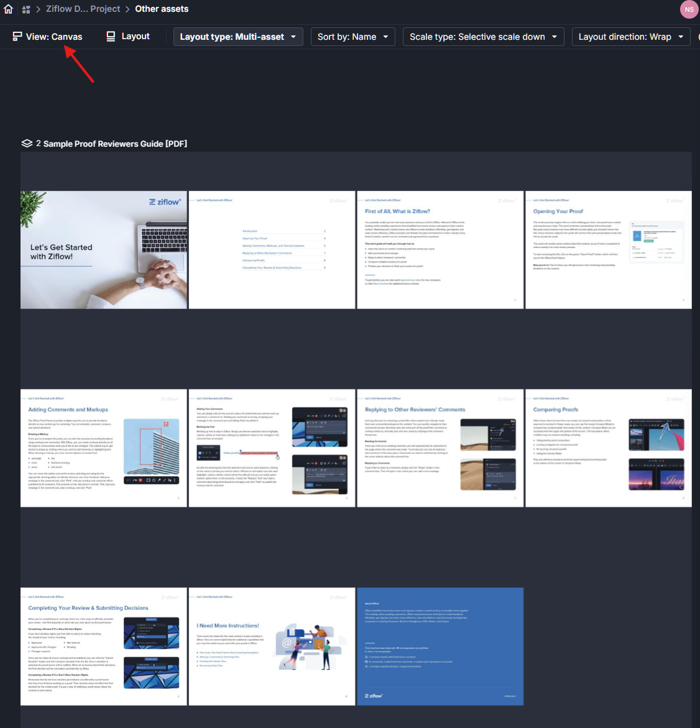700x728 pixels.
Task: Click the Layout icon
Action: (x=111, y=36)
